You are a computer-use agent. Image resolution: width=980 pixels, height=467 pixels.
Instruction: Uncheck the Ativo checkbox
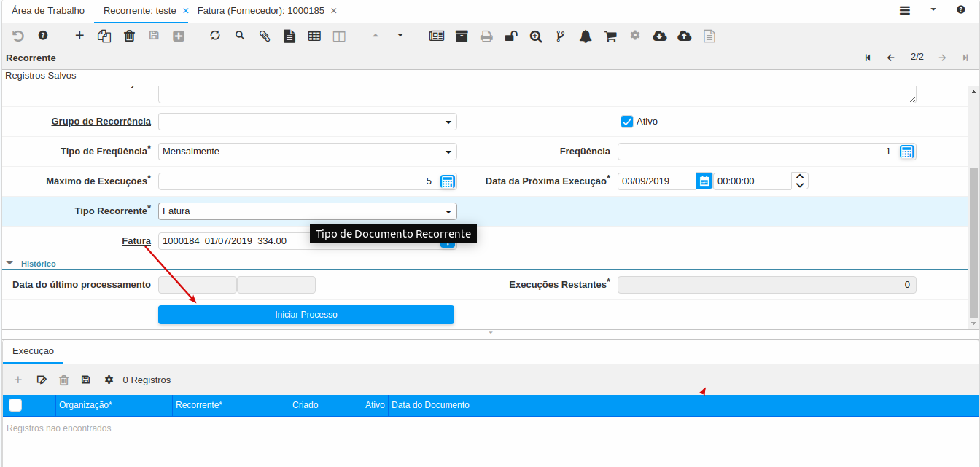626,122
